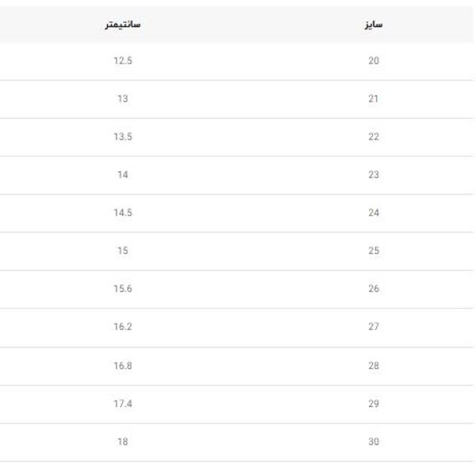
Task: Click the 15 centimeter cell
Action: [122, 251]
